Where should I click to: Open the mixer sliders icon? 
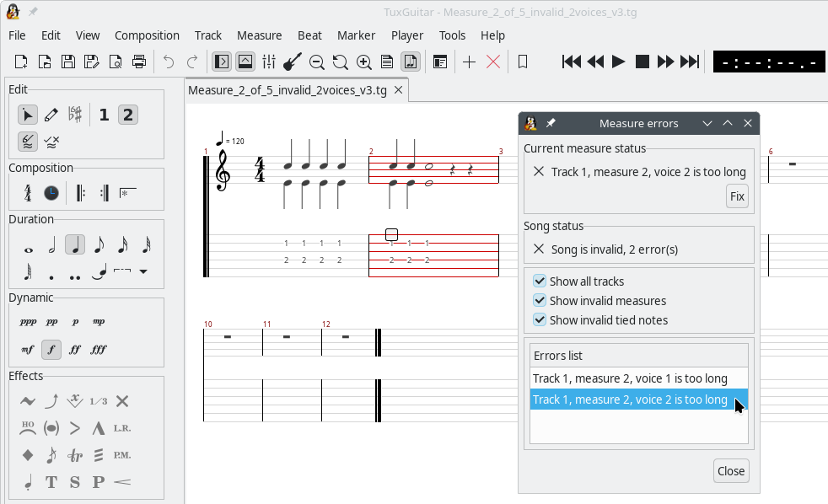[269, 62]
